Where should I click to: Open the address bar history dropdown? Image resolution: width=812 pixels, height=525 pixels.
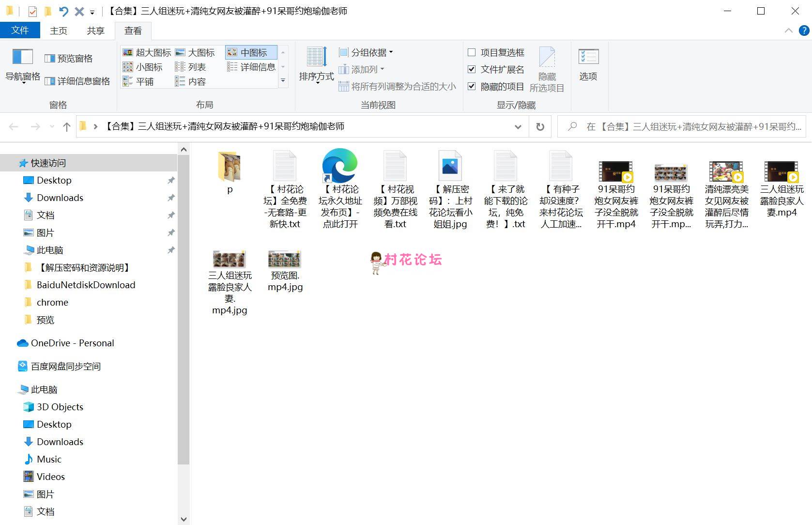[x=518, y=127]
